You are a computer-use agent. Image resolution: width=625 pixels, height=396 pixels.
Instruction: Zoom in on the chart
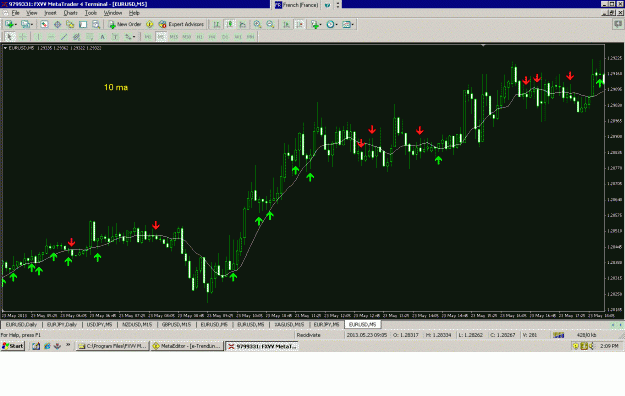point(257,24)
